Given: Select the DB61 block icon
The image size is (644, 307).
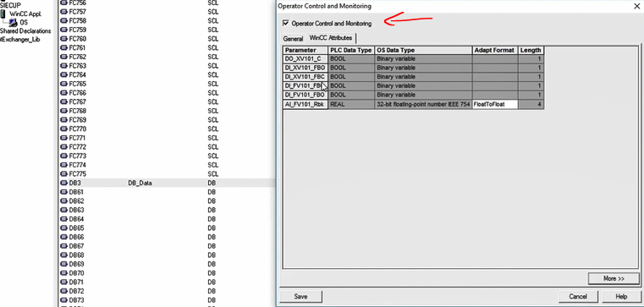Looking at the screenshot, I should coord(63,192).
